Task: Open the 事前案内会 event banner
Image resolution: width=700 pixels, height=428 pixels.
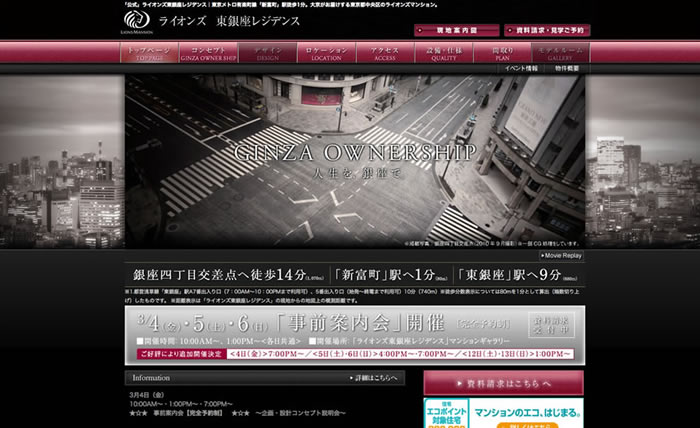Action: click(x=355, y=335)
